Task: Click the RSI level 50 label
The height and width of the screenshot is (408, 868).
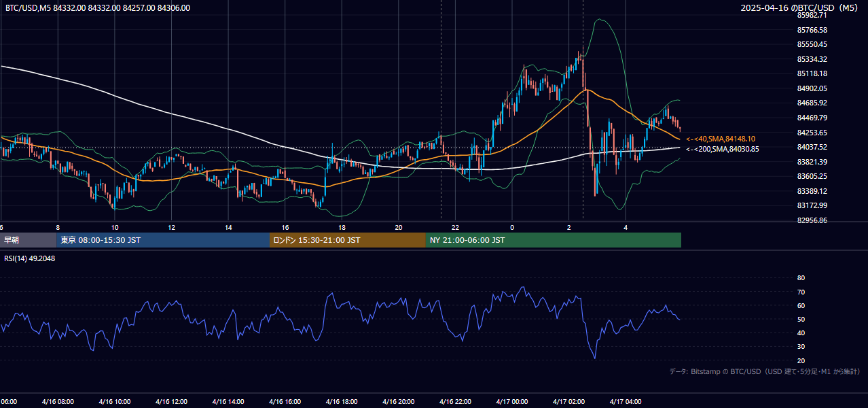Action: (801, 319)
